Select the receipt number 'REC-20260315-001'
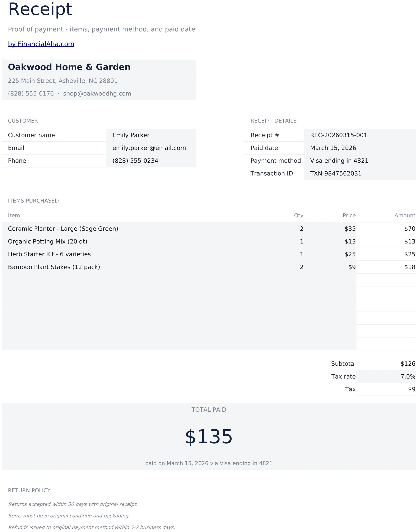Screen dimensions: 418x532 [x=360, y=135]
